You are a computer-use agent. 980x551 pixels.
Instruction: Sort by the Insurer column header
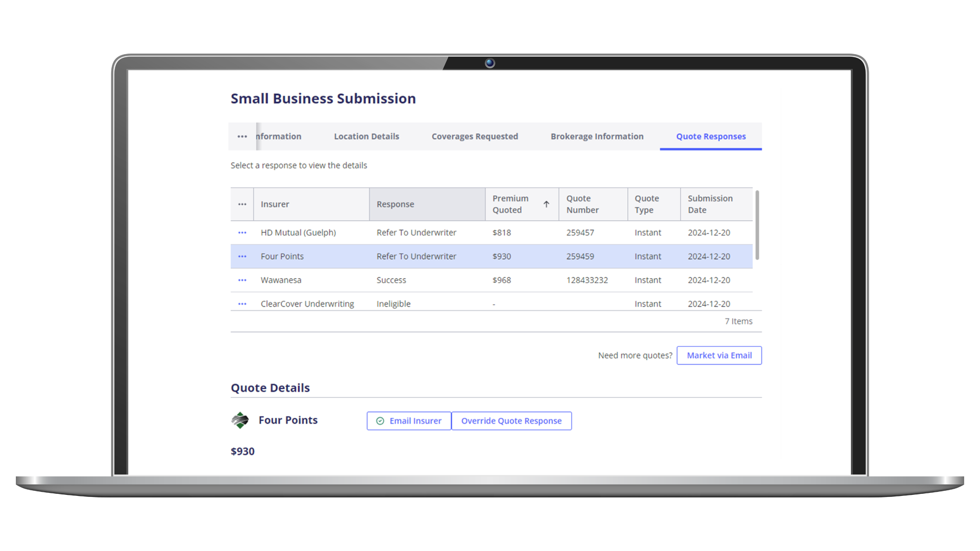[311, 204]
